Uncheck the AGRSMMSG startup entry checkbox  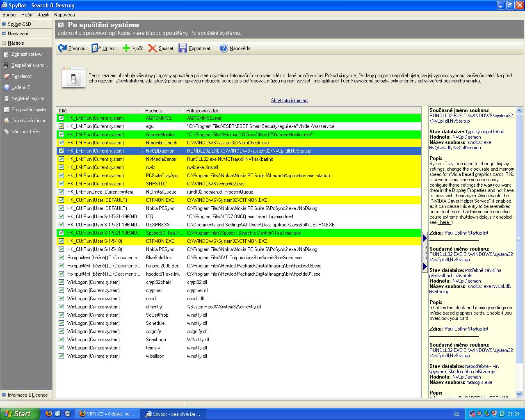coord(62,118)
